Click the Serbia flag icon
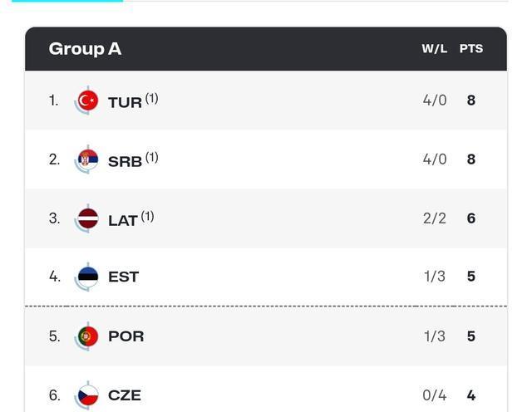The height and width of the screenshot is (412, 532). click(x=87, y=159)
